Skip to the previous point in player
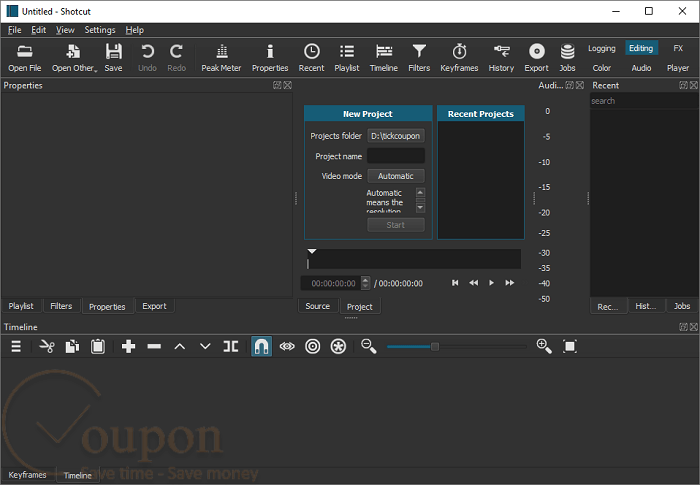This screenshot has height=485, width=700. click(455, 283)
